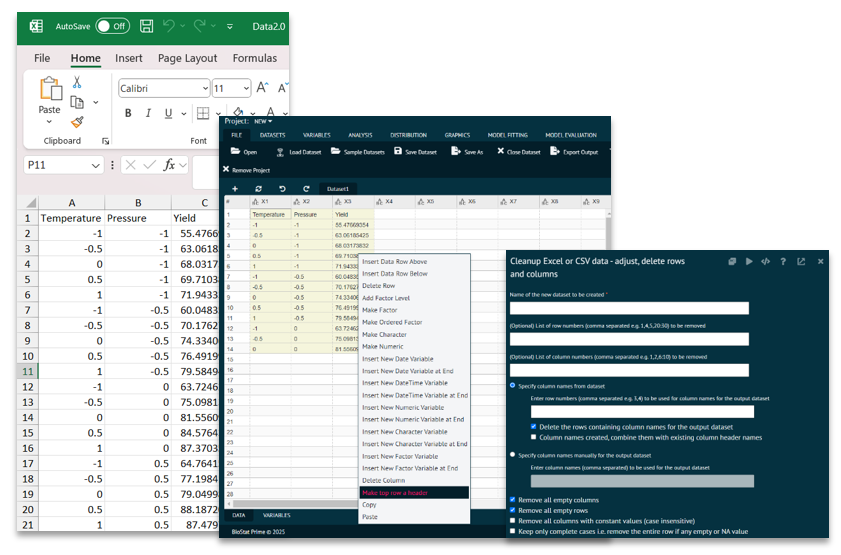The image size is (841, 555).
Task: Click the Excel save floppy disk icon
Action: pos(147,26)
